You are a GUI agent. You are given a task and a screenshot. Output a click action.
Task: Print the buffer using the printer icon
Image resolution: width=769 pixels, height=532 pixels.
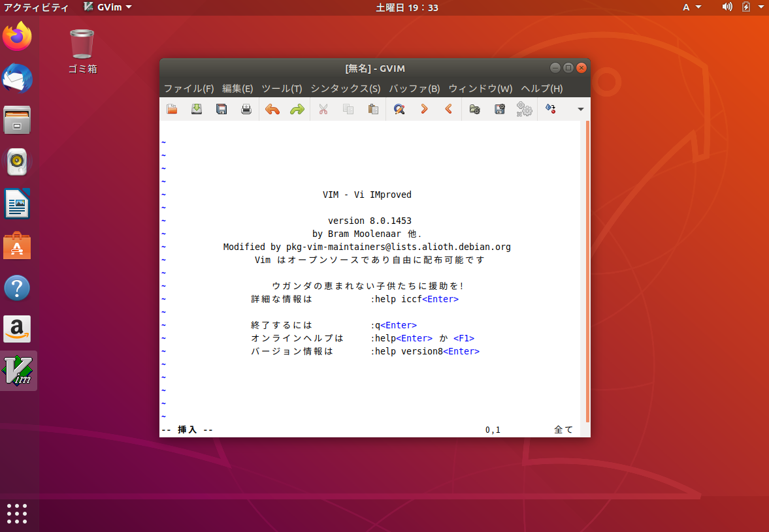pos(246,109)
